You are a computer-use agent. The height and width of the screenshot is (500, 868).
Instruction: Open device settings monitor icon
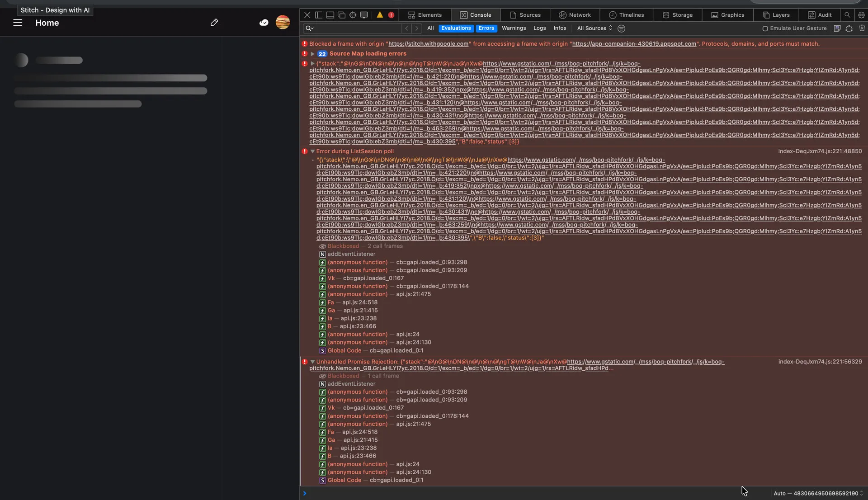364,15
